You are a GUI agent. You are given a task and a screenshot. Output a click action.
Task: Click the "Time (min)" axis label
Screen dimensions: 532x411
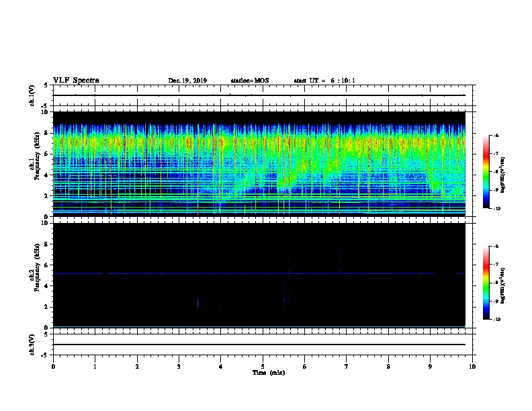[269, 373]
